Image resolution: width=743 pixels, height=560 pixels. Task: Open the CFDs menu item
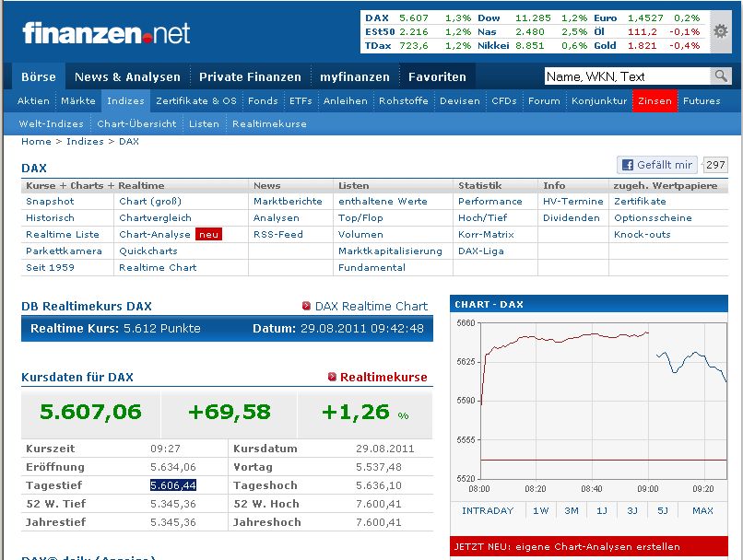(x=503, y=100)
